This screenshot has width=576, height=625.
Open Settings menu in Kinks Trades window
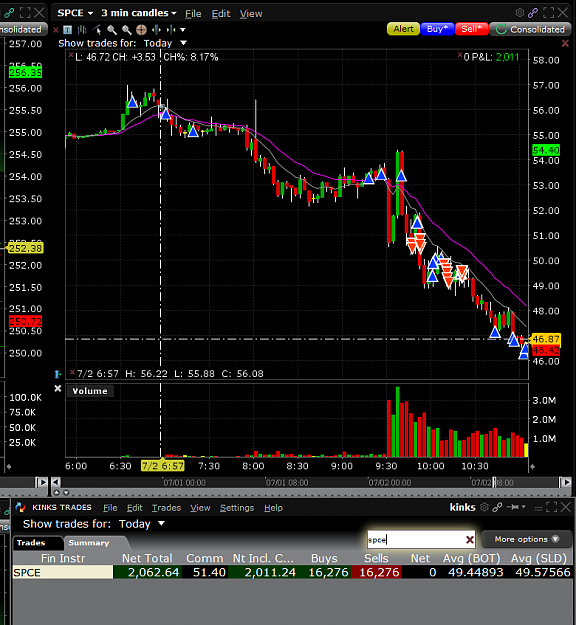coord(237,508)
